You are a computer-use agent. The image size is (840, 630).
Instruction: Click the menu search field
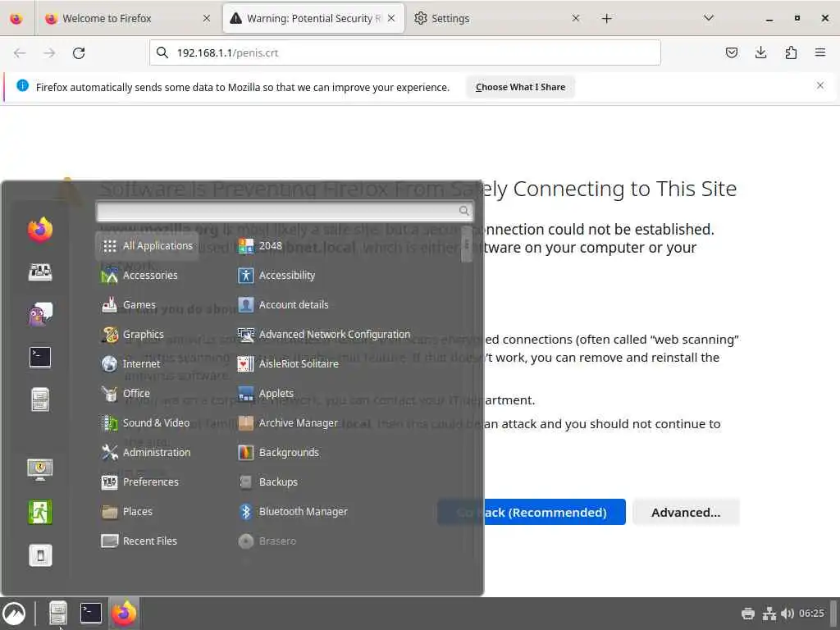[285, 211]
